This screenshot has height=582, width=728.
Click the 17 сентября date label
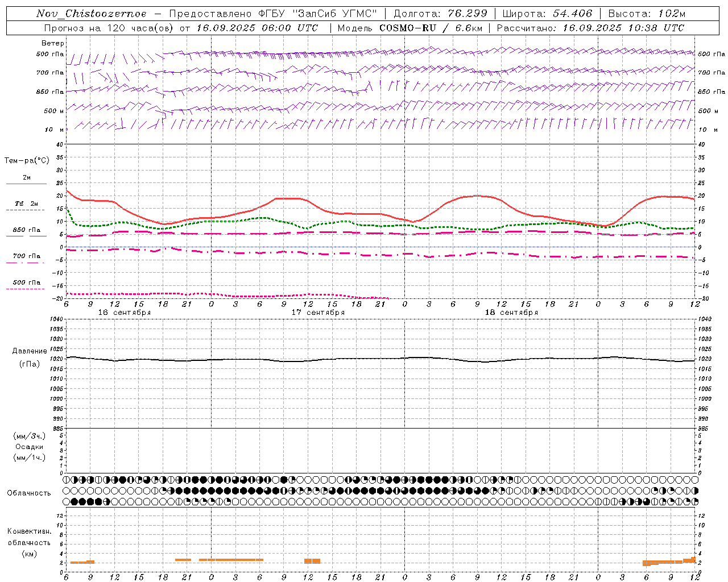(x=318, y=312)
